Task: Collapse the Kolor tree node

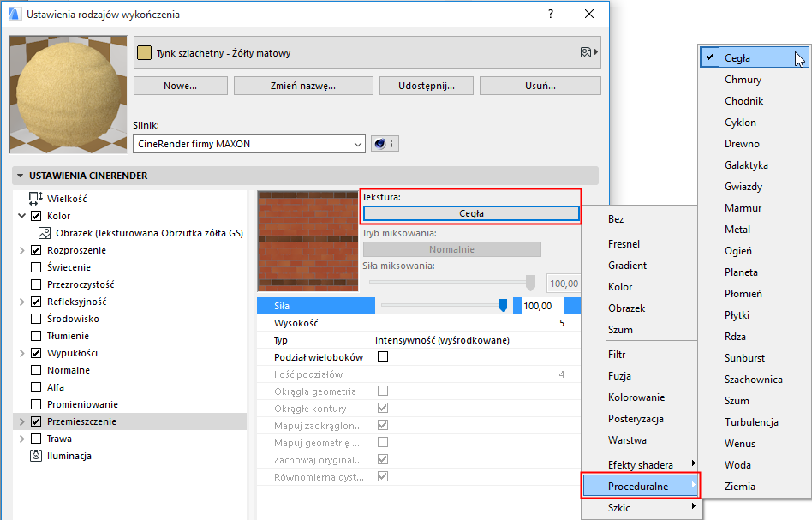Action: coord(21,216)
